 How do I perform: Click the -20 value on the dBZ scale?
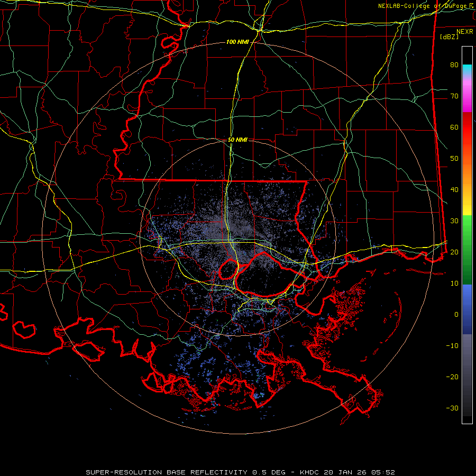452,377
